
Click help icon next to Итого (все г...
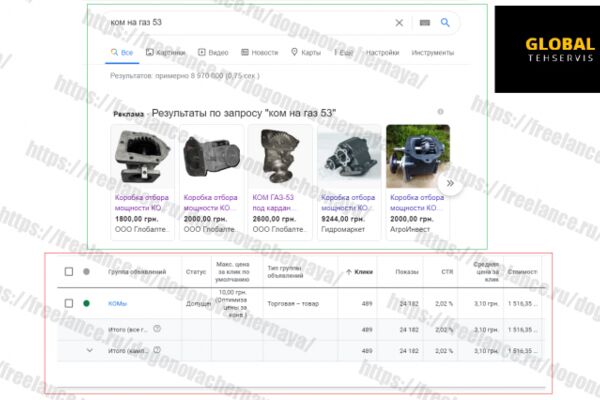pyautogui.click(x=157, y=329)
